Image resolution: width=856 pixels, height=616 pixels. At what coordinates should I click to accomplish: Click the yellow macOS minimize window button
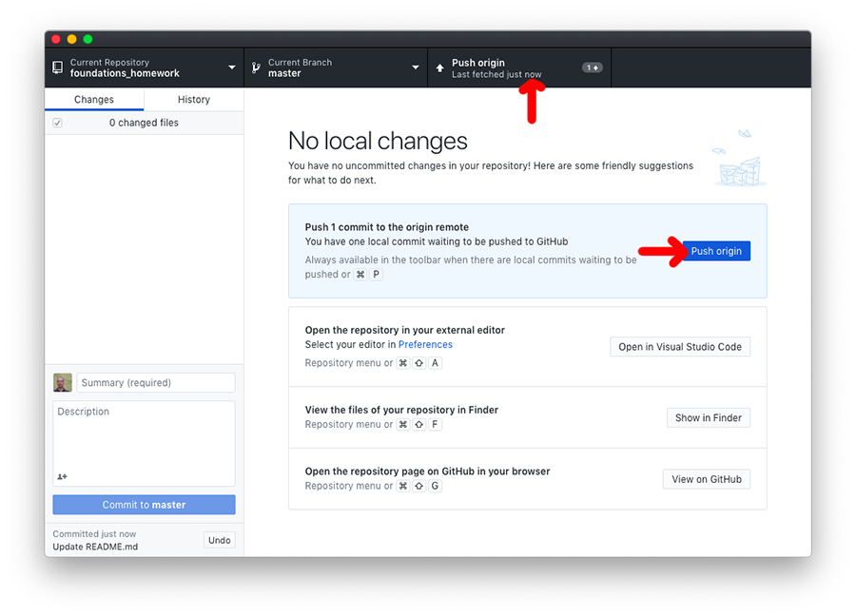tap(71, 39)
